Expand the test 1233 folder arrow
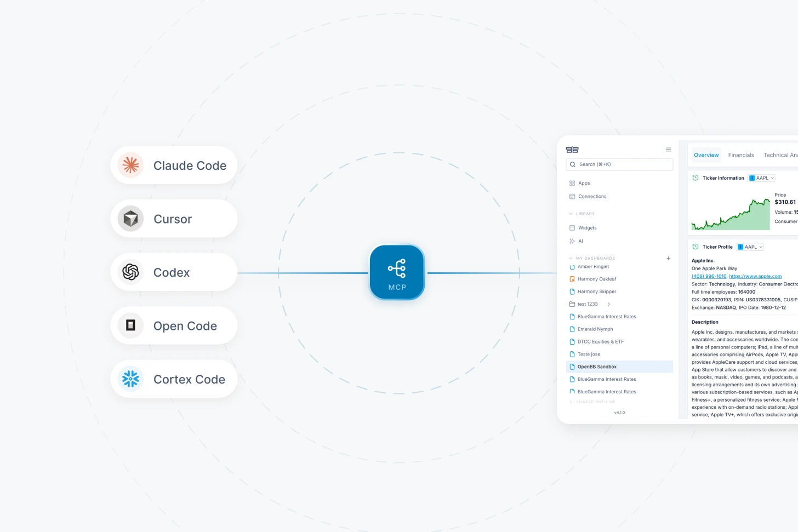 pos(609,304)
